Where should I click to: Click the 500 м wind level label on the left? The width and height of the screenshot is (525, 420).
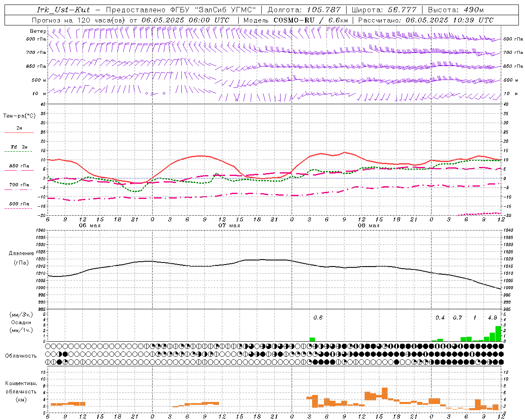point(39,80)
